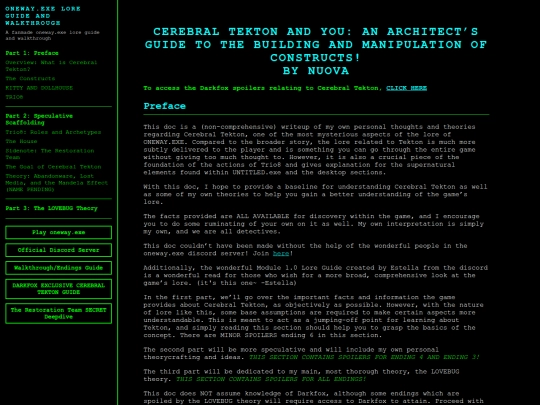
Task: Click 'A fanmade oneway.exe lore guide' subtitle
Action: tap(52, 35)
